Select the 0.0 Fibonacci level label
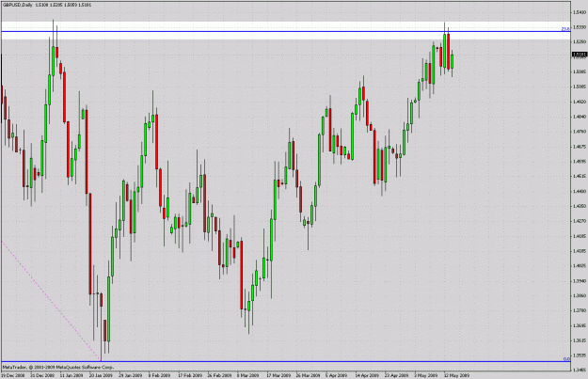The image size is (588, 379). (x=566, y=359)
